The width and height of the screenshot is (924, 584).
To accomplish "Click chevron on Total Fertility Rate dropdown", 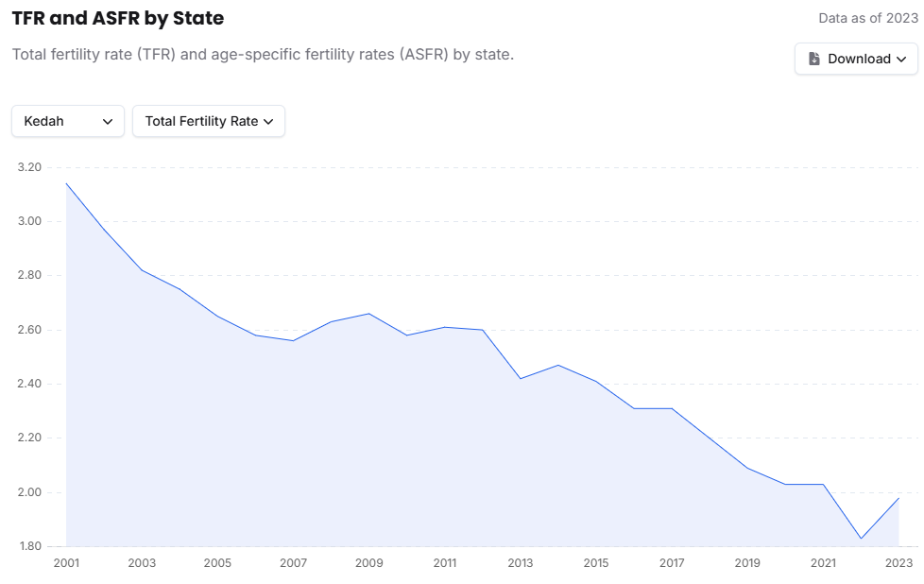I will click(268, 121).
